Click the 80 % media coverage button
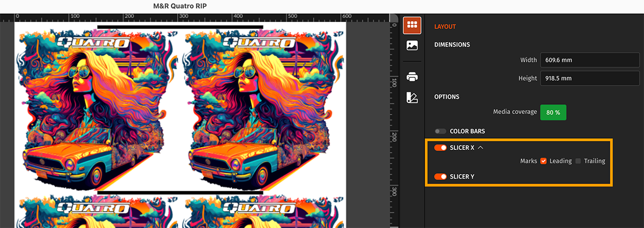The width and height of the screenshot is (644, 228). point(553,112)
